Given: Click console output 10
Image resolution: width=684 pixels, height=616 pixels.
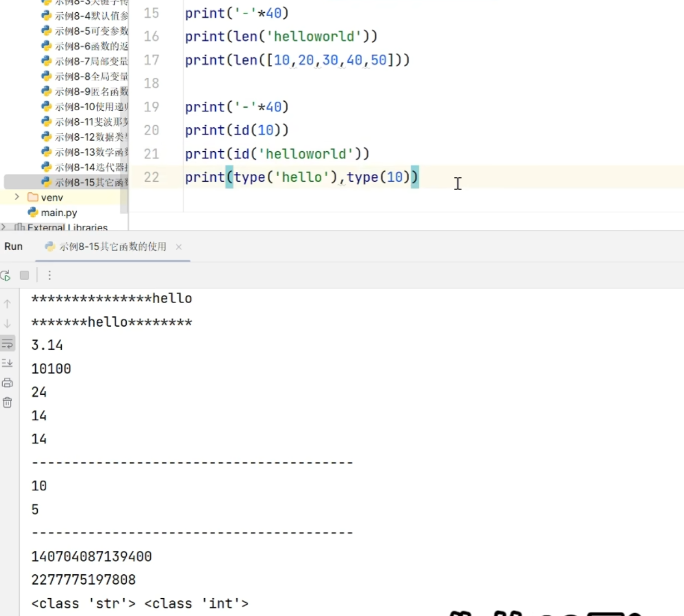Looking at the screenshot, I should pyautogui.click(x=39, y=486).
